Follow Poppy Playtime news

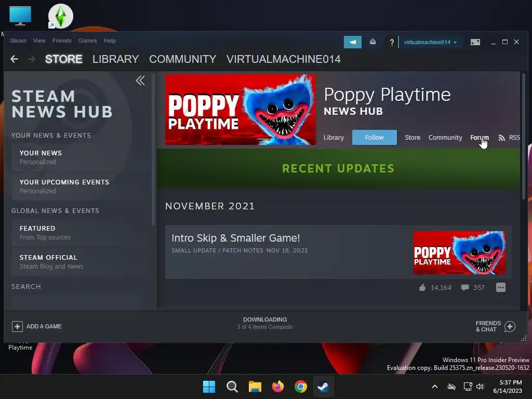coord(374,137)
